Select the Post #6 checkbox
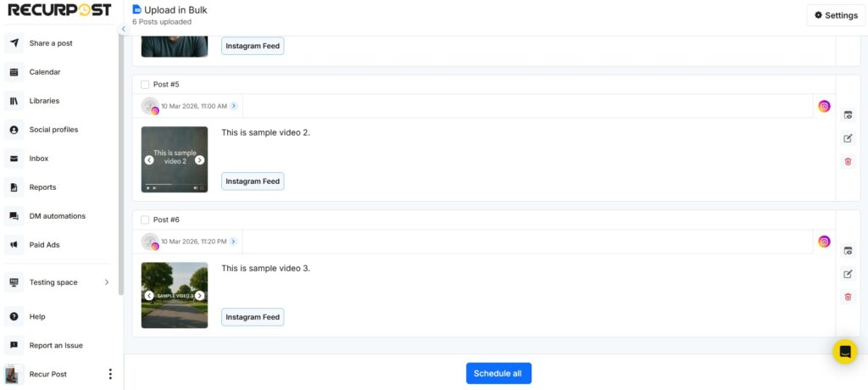 145,220
